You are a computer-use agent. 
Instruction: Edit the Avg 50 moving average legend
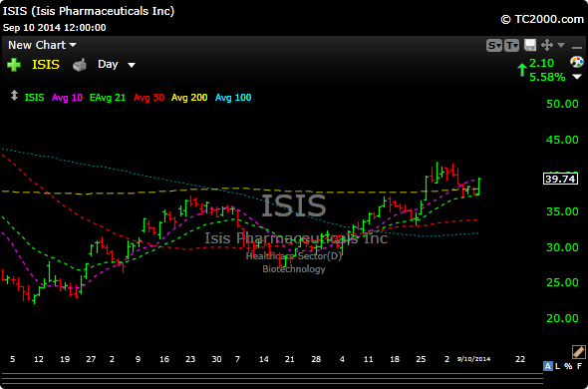(x=148, y=98)
